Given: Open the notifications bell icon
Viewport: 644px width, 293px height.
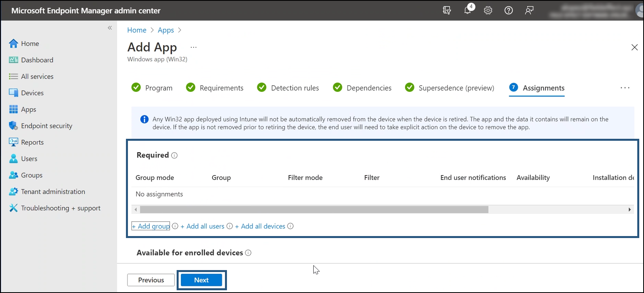Looking at the screenshot, I should pos(468,10).
